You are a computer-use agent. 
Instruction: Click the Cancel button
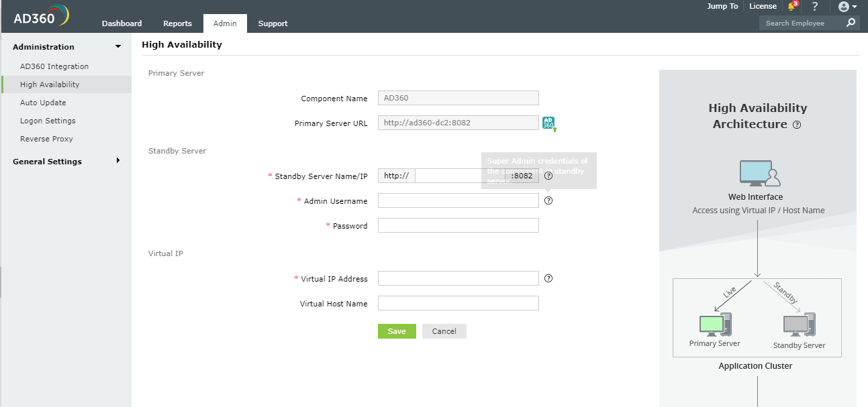point(444,331)
